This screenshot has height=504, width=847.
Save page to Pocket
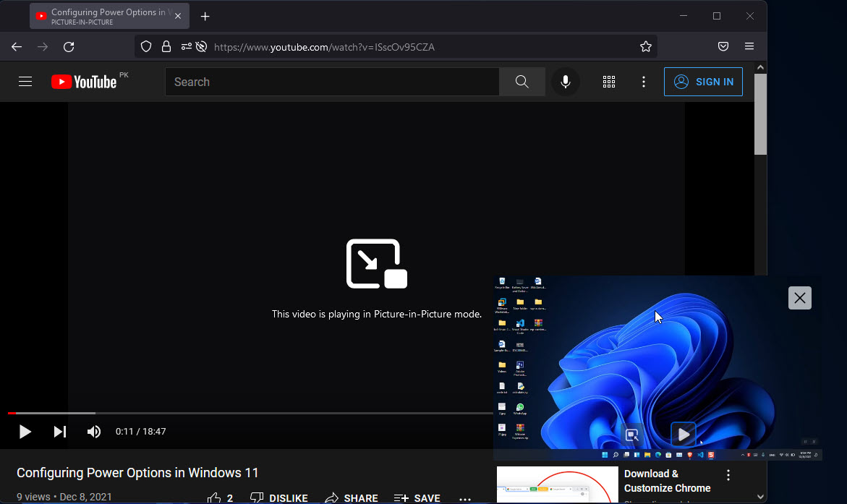click(723, 47)
